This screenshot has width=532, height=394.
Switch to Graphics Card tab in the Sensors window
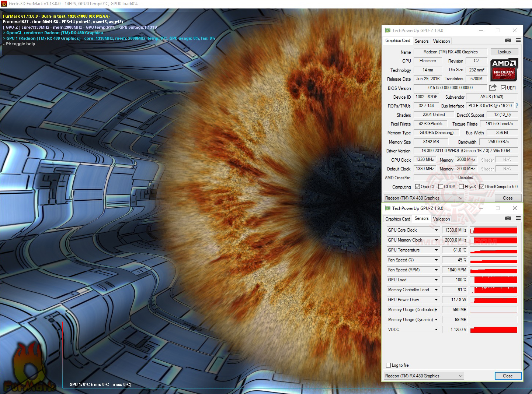pos(397,219)
